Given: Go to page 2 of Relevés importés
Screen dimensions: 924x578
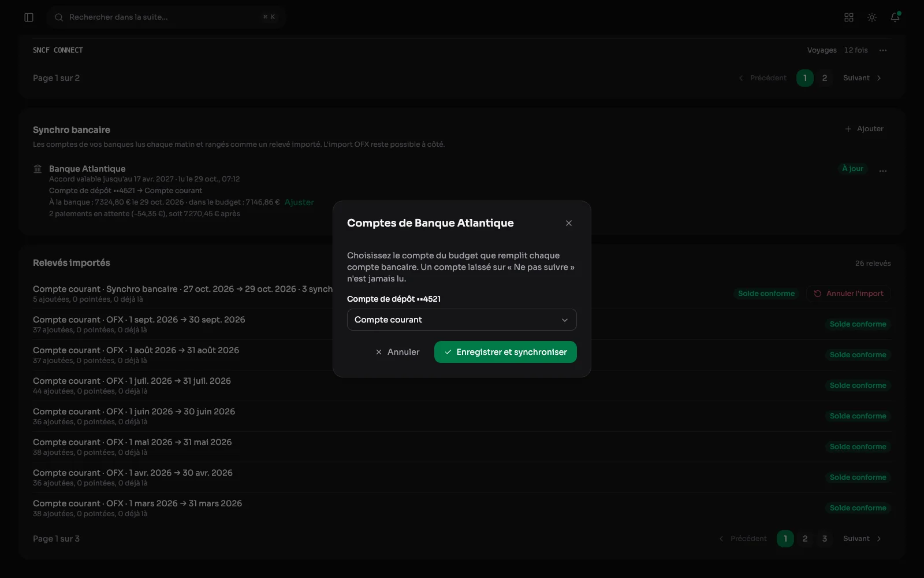Looking at the screenshot, I should tap(805, 539).
